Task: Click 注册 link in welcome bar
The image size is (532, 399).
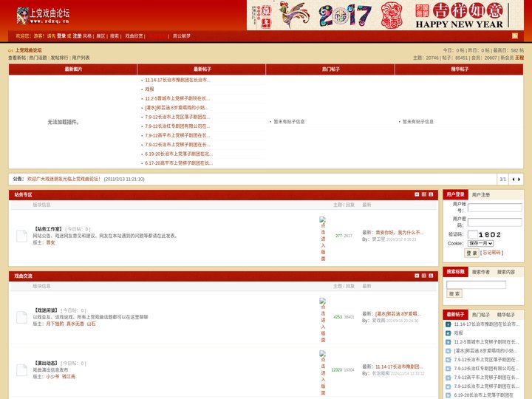Action: (78, 35)
